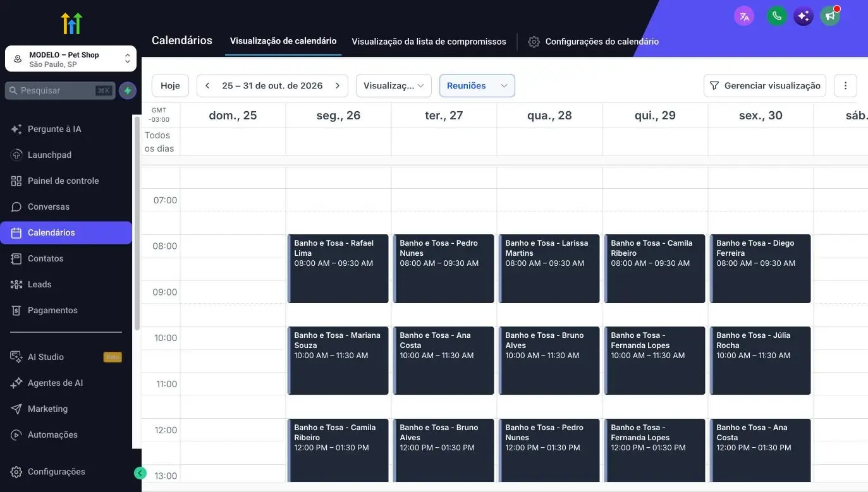Image resolution: width=868 pixels, height=492 pixels.
Task: Click the green phone dialer icon
Action: (x=777, y=16)
